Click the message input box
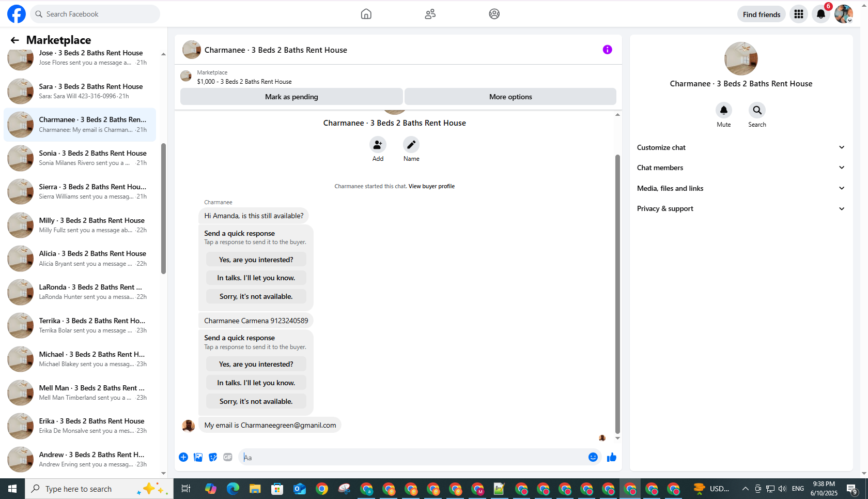The height and width of the screenshot is (499, 868). 413,457
